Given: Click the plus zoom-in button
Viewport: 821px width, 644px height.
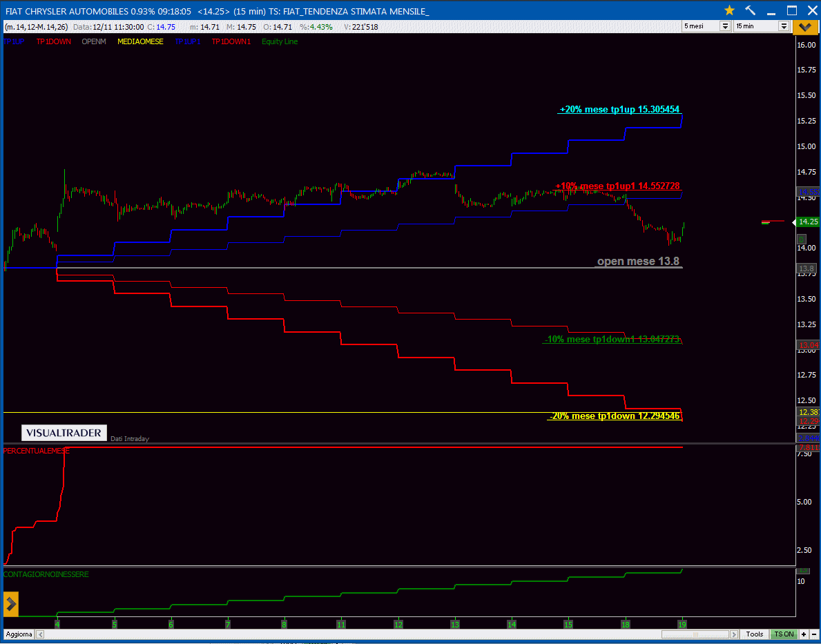Looking at the screenshot, I should [x=804, y=634].
